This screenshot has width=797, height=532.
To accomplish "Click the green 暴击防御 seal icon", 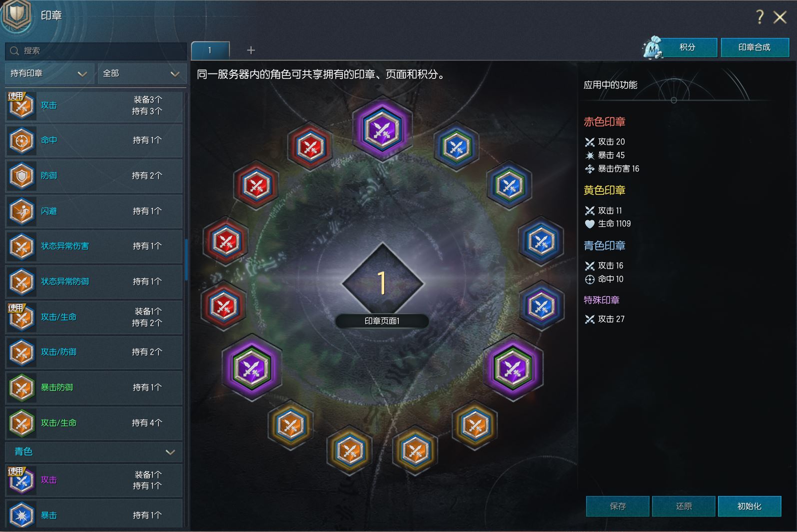I will pos(21,388).
